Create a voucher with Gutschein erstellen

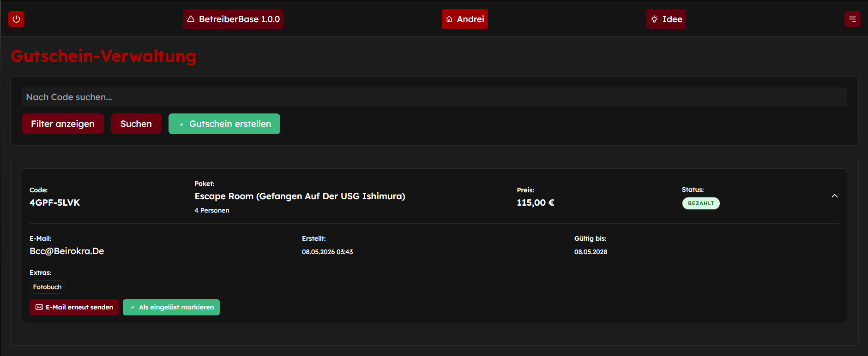pos(224,124)
